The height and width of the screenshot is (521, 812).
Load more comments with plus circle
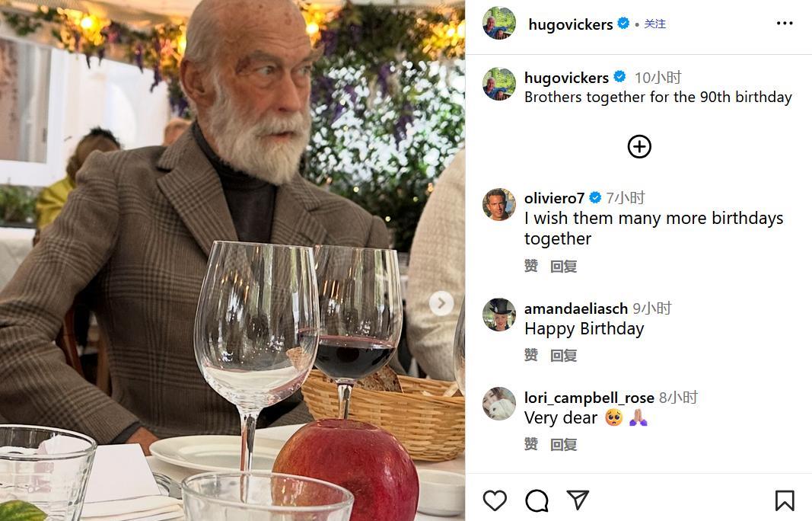click(639, 146)
